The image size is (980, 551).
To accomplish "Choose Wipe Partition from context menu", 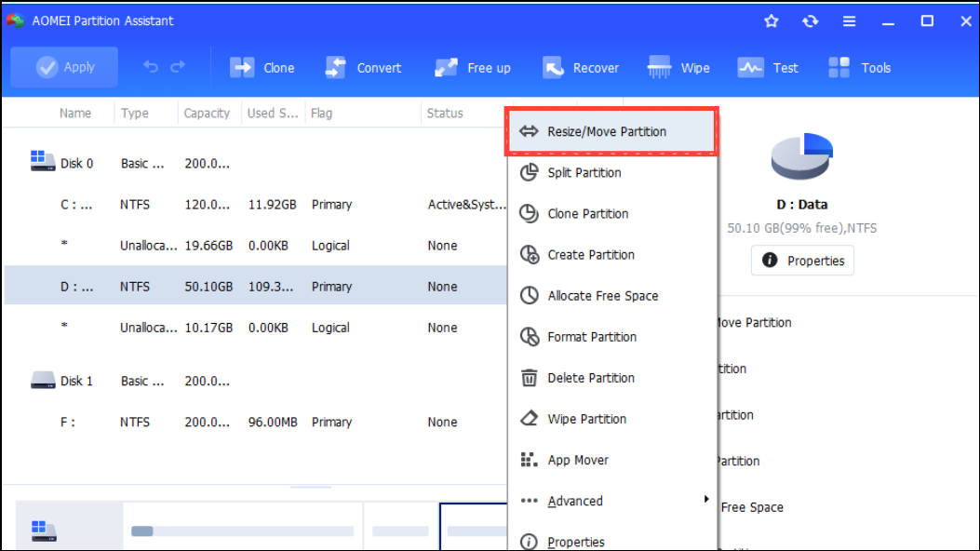I will tap(611, 419).
